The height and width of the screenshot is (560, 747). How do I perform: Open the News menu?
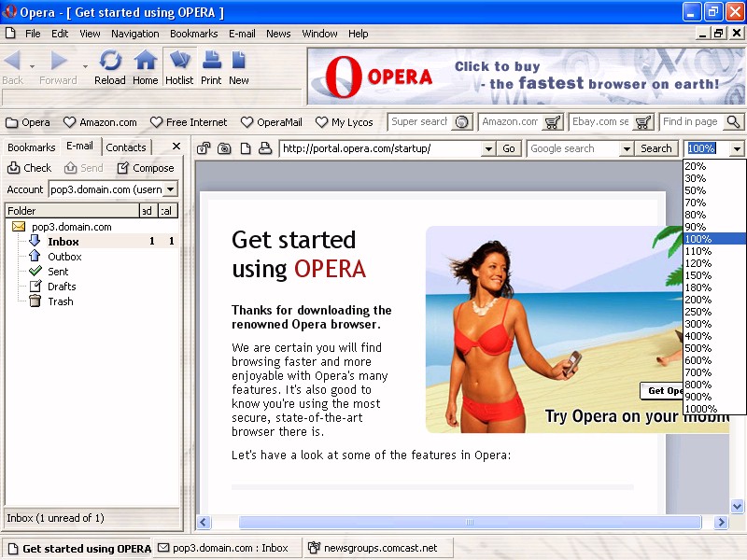point(278,34)
